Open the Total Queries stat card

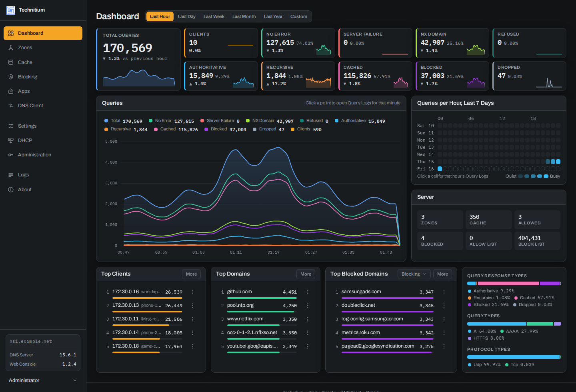tap(138, 59)
